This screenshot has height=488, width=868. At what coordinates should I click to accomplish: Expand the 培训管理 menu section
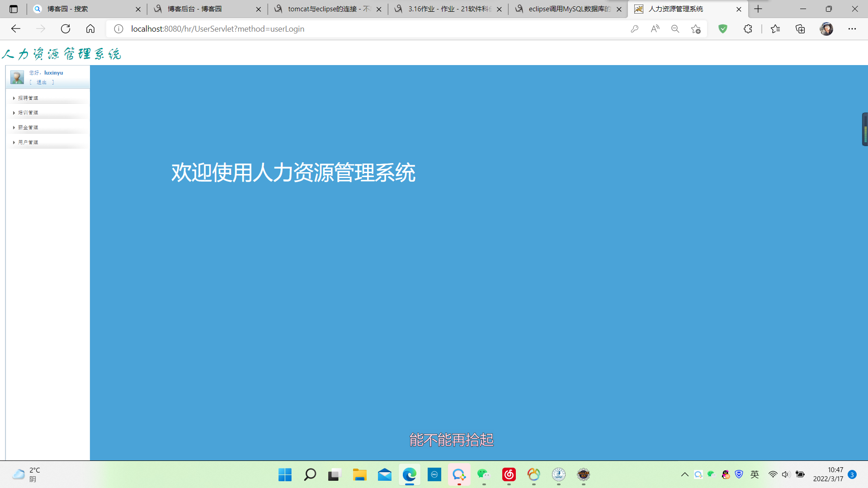pyautogui.click(x=28, y=113)
